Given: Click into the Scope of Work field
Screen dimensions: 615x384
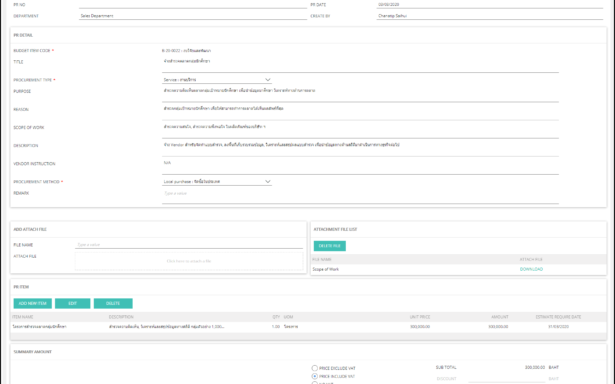Looking at the screenshot, I should 360,130.
